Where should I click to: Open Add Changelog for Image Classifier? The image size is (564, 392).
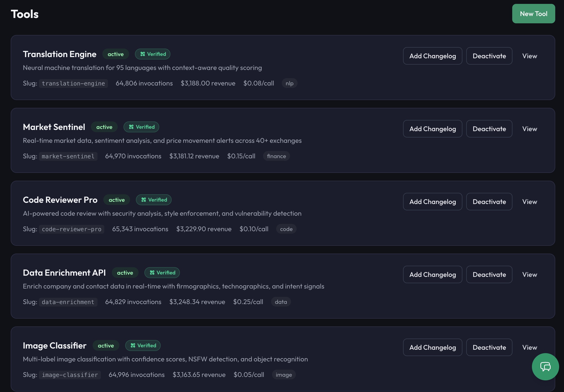click(x=432, y=347)
